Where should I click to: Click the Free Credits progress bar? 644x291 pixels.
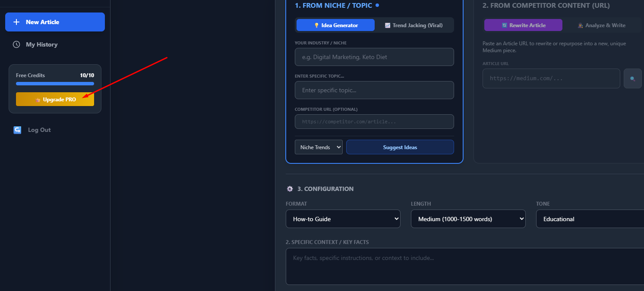pos(55,84)
